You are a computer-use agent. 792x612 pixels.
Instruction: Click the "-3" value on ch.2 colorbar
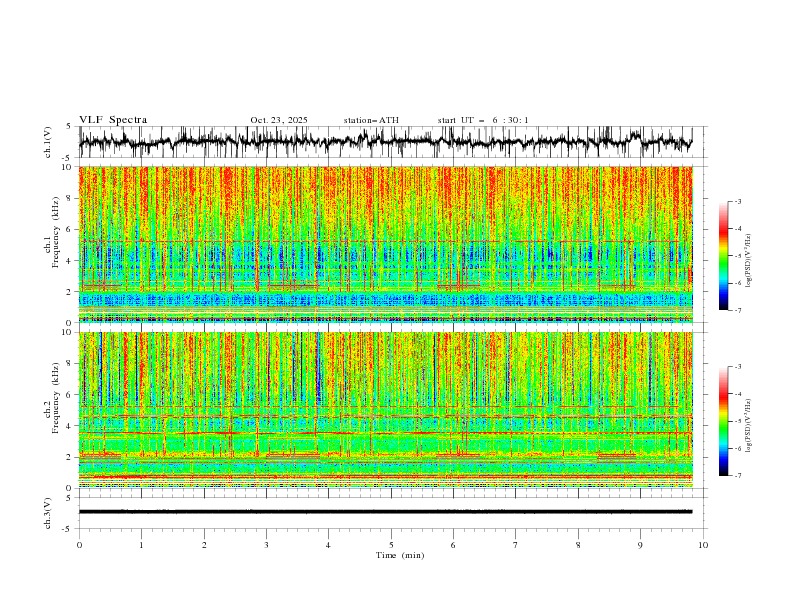[x=738, y=367]
